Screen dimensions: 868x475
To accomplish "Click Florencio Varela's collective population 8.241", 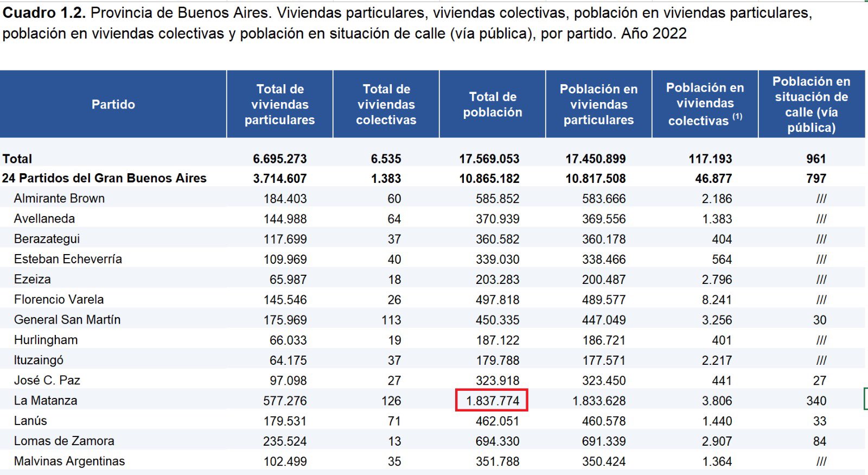I will [716, 300].
